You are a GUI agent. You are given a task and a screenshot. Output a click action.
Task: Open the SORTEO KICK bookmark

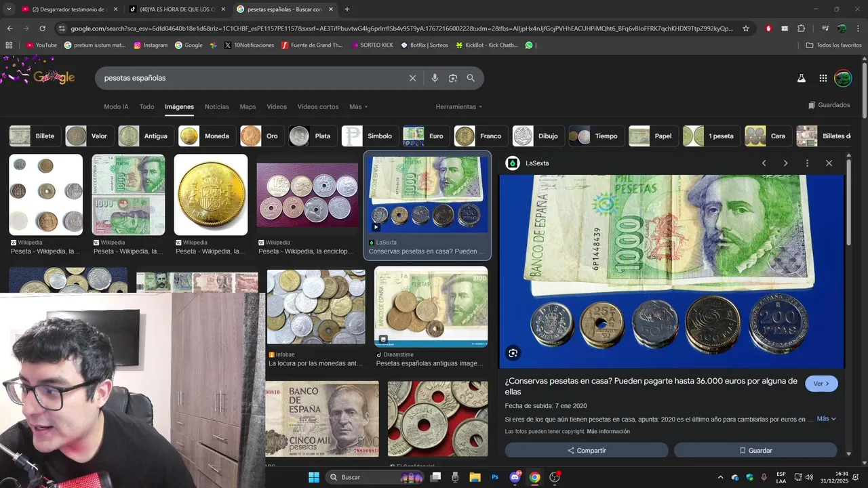(372, 45)
